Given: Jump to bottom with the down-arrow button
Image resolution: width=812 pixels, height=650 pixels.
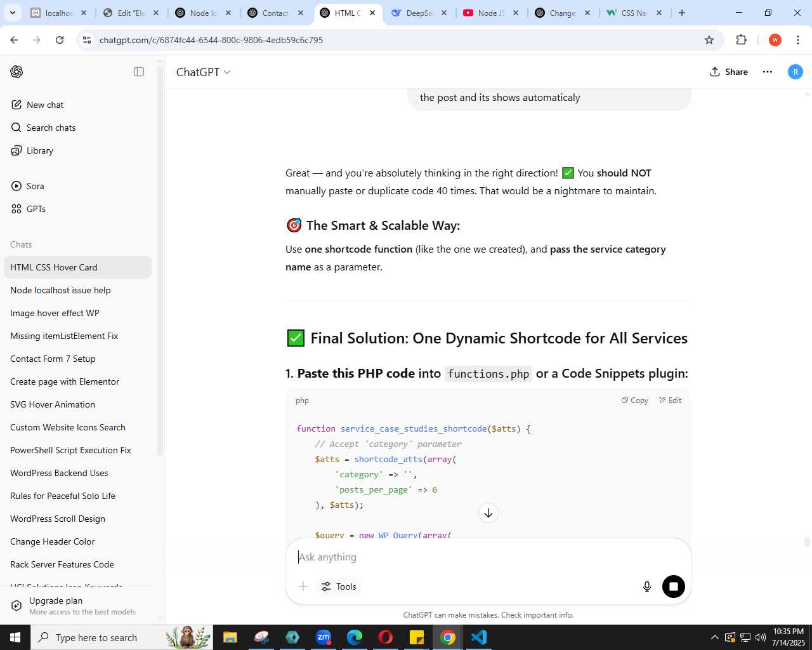Looking at the screenshot, I should 488,513.
